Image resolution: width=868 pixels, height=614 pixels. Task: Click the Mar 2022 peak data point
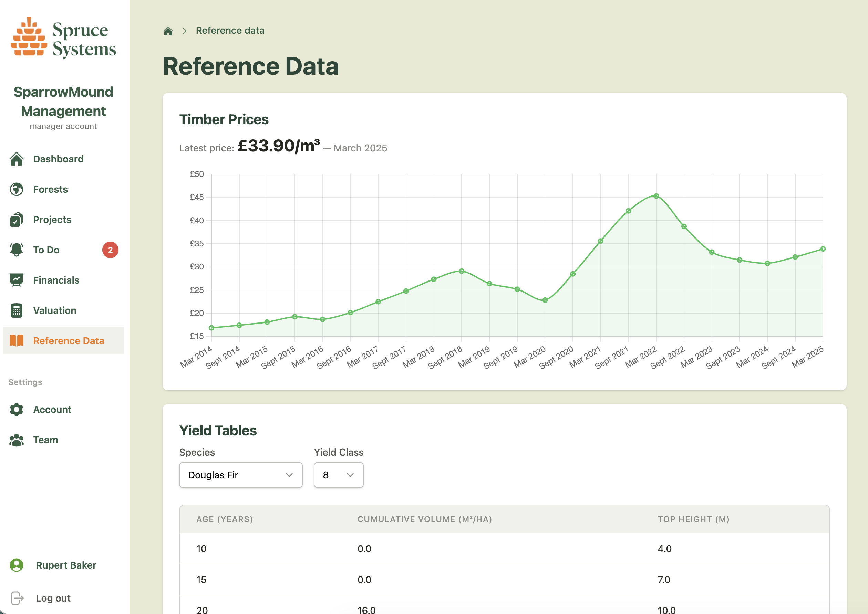point(656,196)
